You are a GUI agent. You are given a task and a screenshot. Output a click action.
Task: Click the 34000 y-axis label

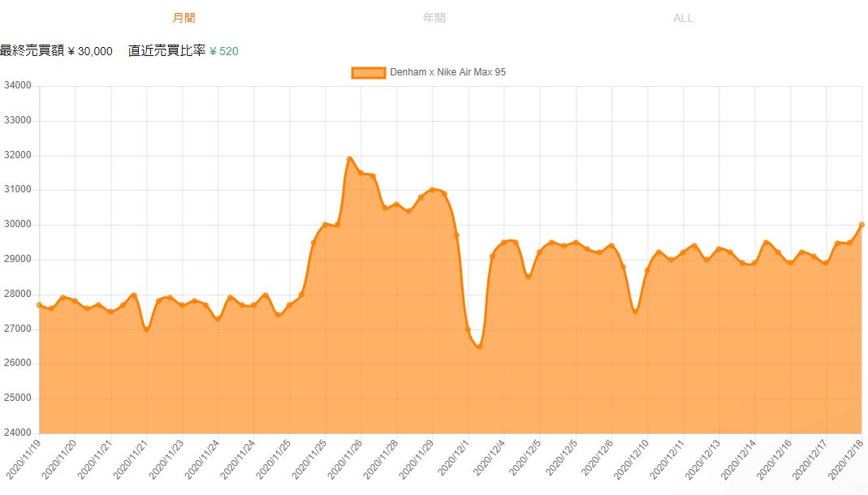click(x=18, y=85)
